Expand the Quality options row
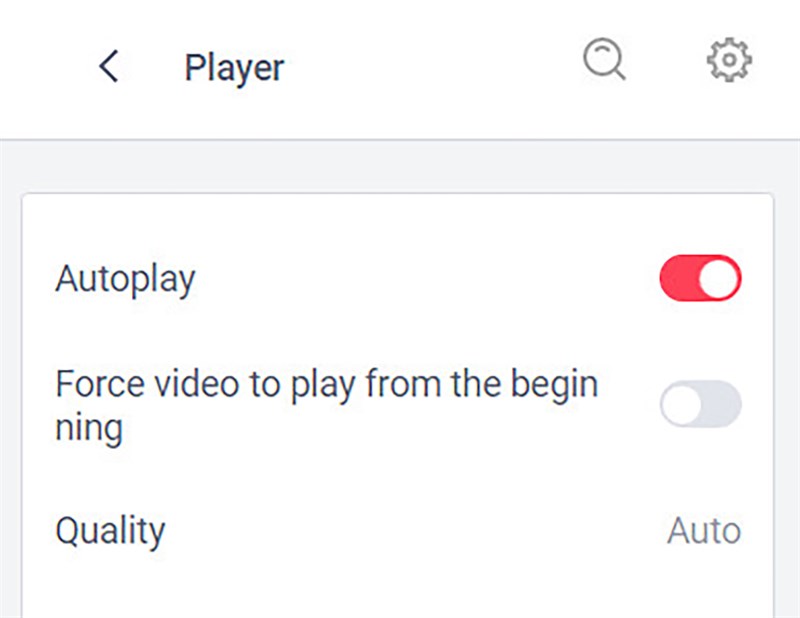This screenshot has width=800, height=618. pos(400,531)
